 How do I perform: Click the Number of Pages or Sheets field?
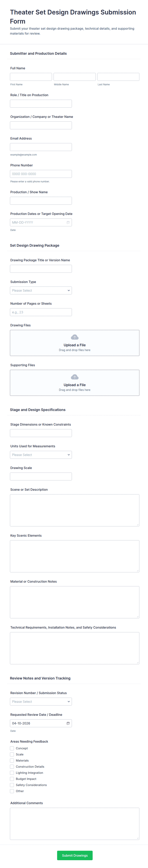click(41, 312)
